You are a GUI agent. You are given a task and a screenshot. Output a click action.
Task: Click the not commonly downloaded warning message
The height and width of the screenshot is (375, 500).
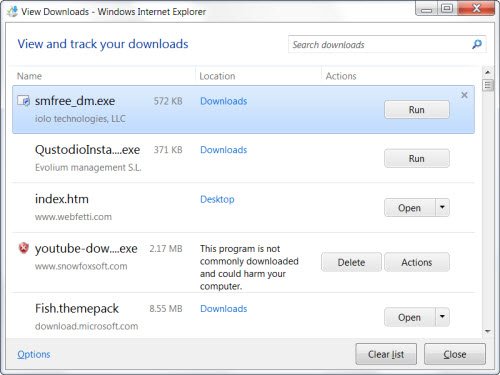pos(249,267)
